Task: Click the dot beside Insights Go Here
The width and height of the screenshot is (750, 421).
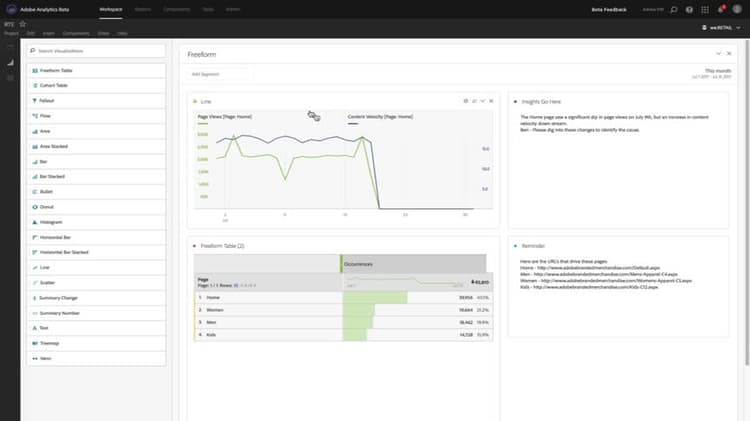Action: click(x=515, y=101)
